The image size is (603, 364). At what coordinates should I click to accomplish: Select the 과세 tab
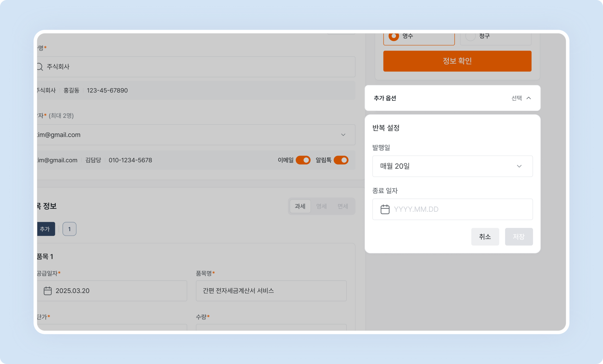pyautogui.click(x=300, y=206)
